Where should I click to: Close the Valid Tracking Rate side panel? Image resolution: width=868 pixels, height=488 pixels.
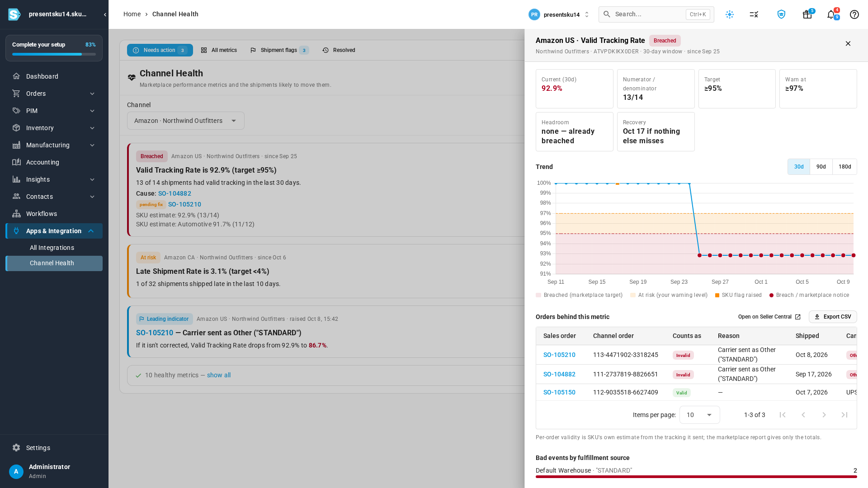point(848,44)
